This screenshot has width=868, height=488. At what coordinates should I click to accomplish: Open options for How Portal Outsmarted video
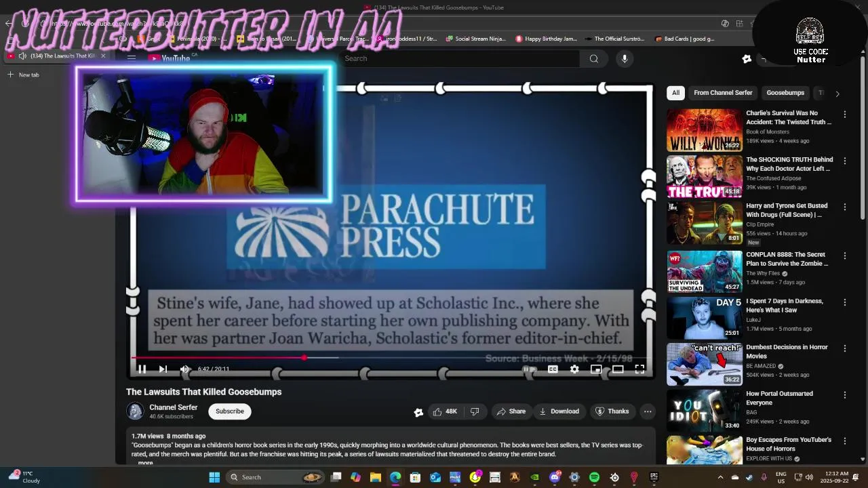[844, 394]
